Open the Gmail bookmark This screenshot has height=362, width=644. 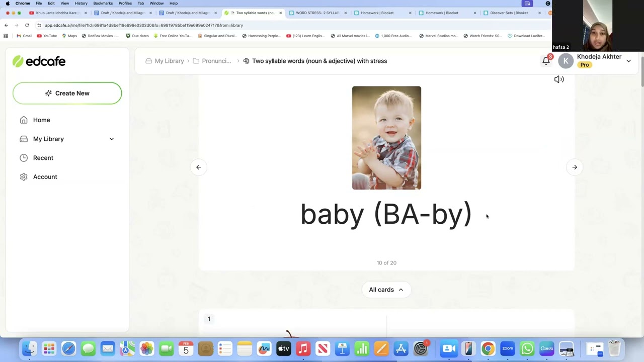point(24,36)
